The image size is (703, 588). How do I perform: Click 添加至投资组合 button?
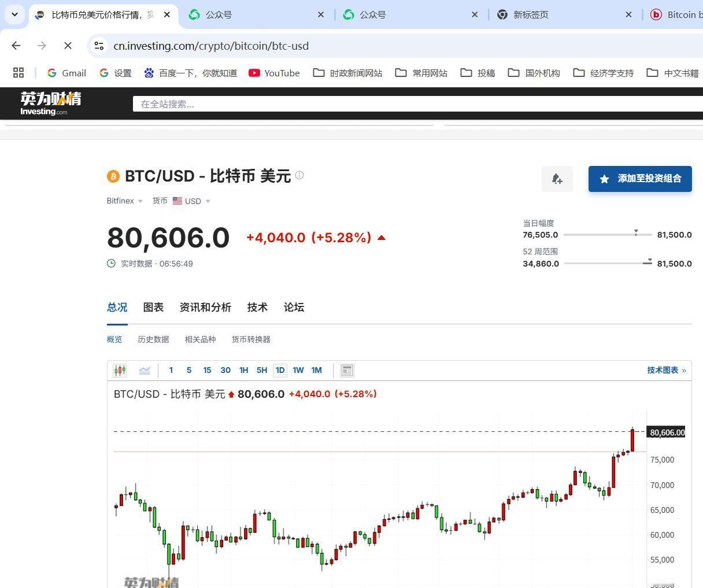640,179
